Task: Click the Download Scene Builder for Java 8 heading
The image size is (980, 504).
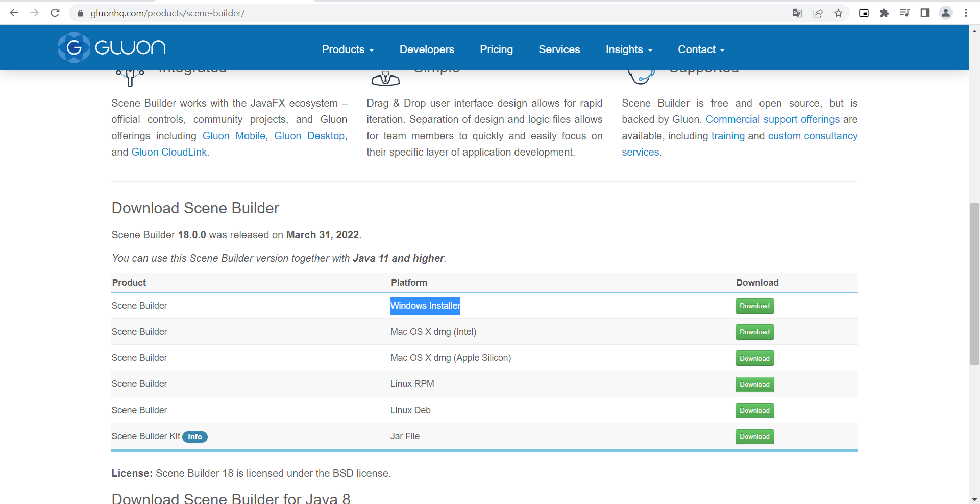Action: pyautogui.click(x=231, y=498)
